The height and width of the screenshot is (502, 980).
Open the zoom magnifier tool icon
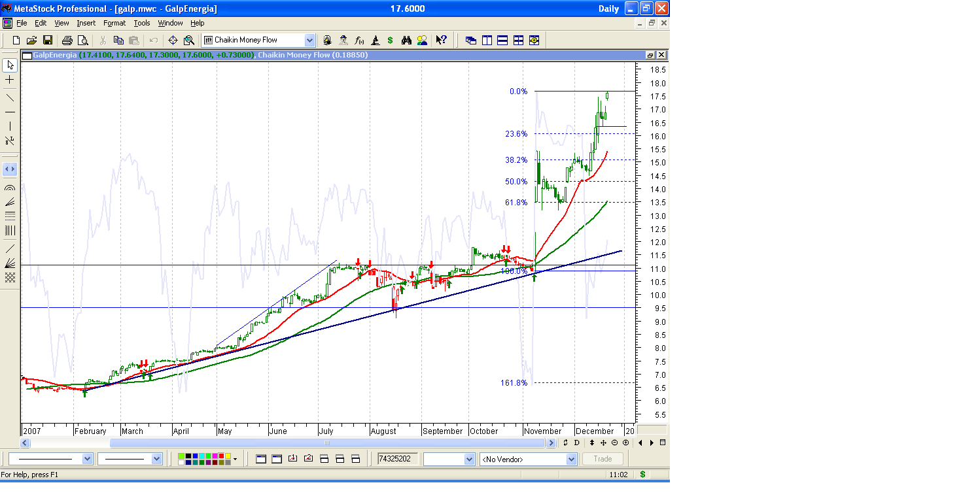click(x=189, y=40)
